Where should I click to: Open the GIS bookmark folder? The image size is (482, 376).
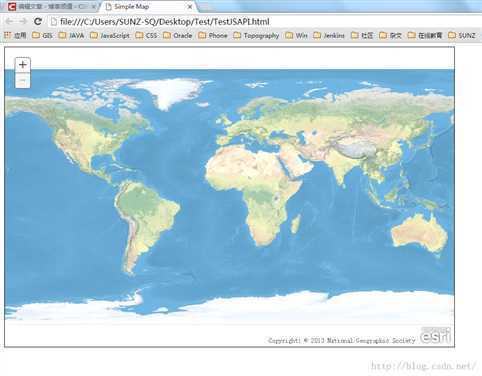coord(42,35)
